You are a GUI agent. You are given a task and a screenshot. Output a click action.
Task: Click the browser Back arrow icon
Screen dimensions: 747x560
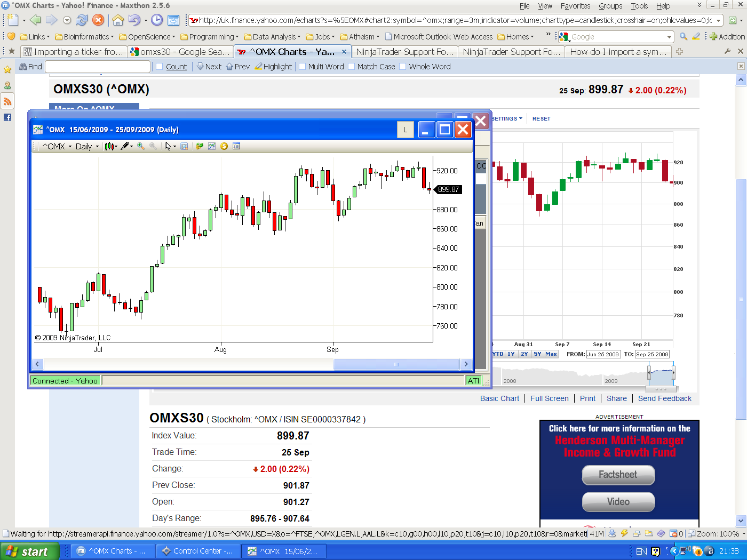(x=35, y=20)
